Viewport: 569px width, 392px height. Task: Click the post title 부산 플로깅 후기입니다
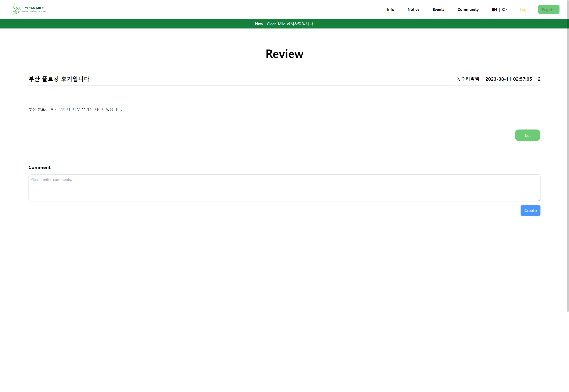click(59, 79)
